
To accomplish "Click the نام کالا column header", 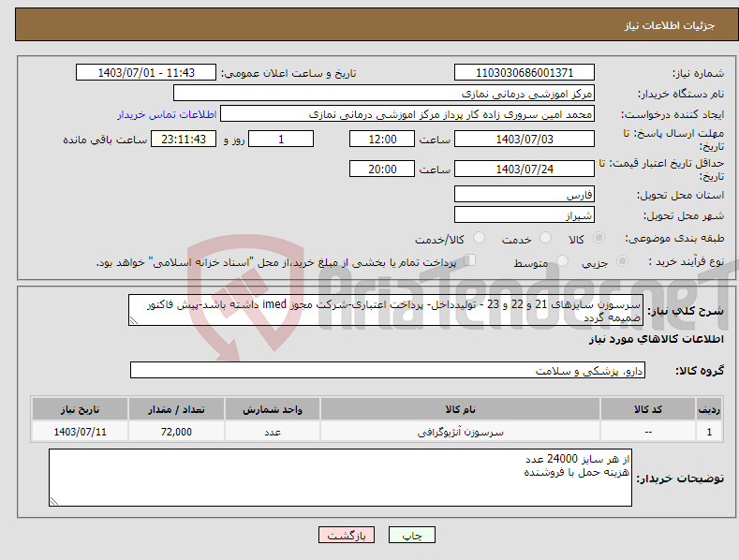I will pos(460,409).
